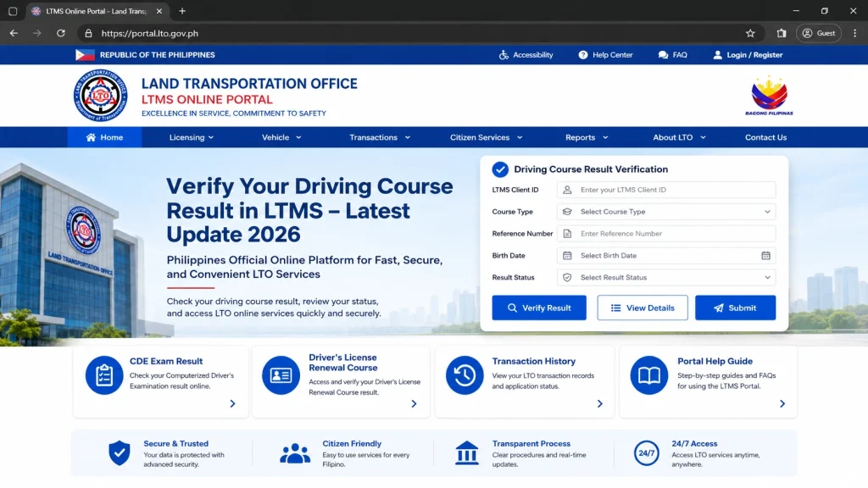This screenshot has height=488, width=868.
Task: Click the Driver's License Renewal Course title
Action: pyautogui.click(x=343, y=363)
